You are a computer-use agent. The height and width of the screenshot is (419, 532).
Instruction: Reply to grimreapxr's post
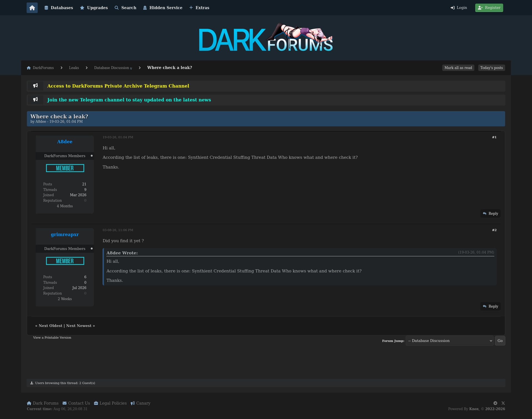tap(490, 306)
